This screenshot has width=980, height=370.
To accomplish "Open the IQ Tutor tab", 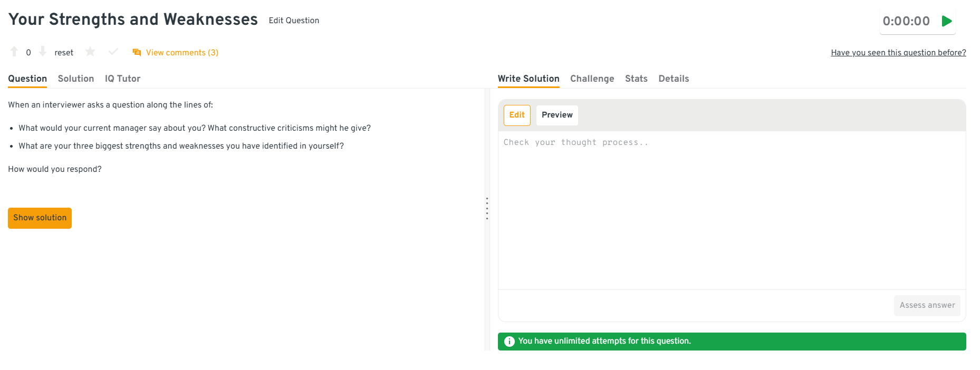I will [122, 79].
